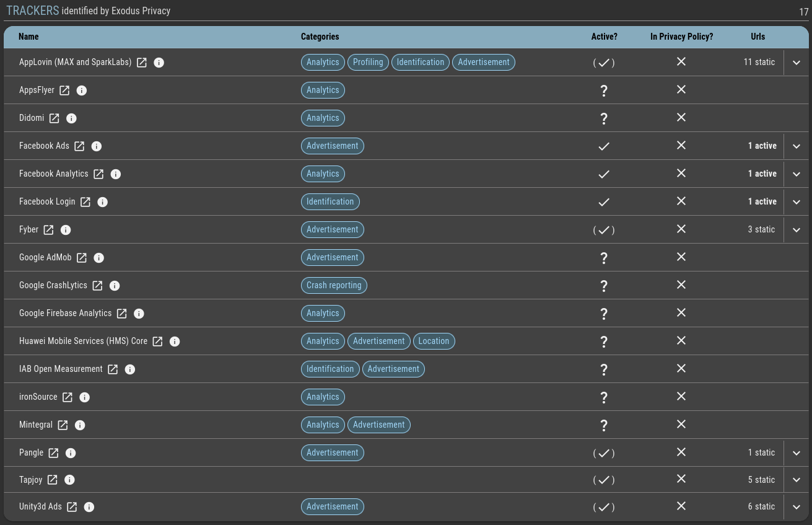Show info for Google Firebase Analytics

tap(139, 314)
